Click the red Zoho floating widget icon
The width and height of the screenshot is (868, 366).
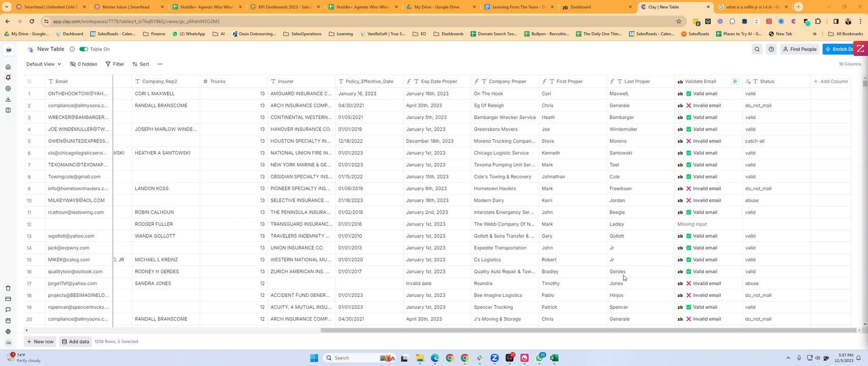(x=860, y=49)
